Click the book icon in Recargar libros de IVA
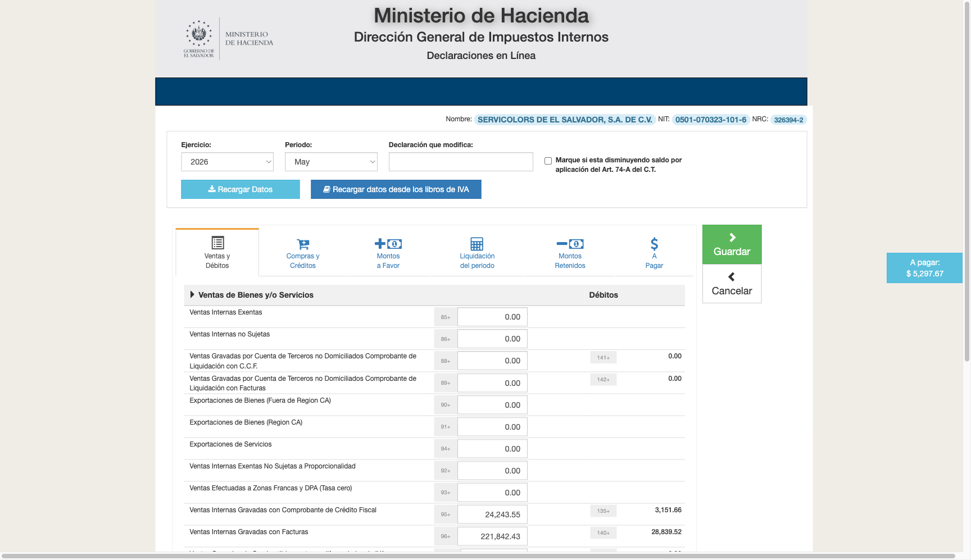971x560 pixels. point(326,189)
